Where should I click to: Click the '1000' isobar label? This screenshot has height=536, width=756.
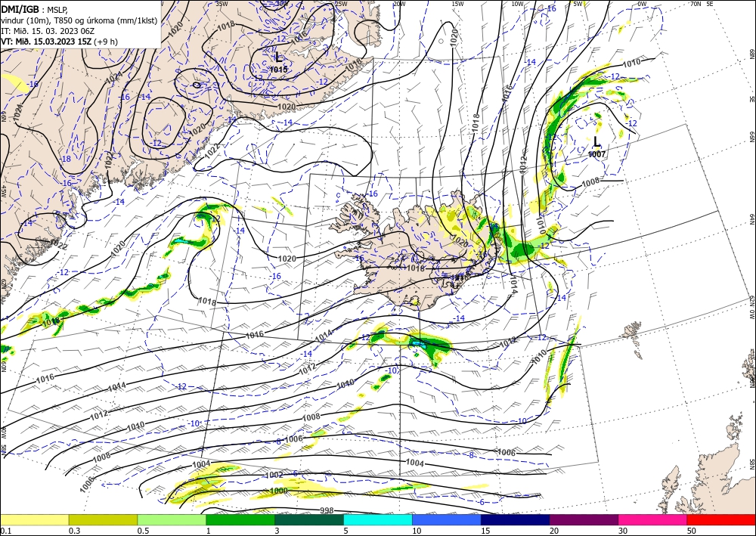point(279,491)
